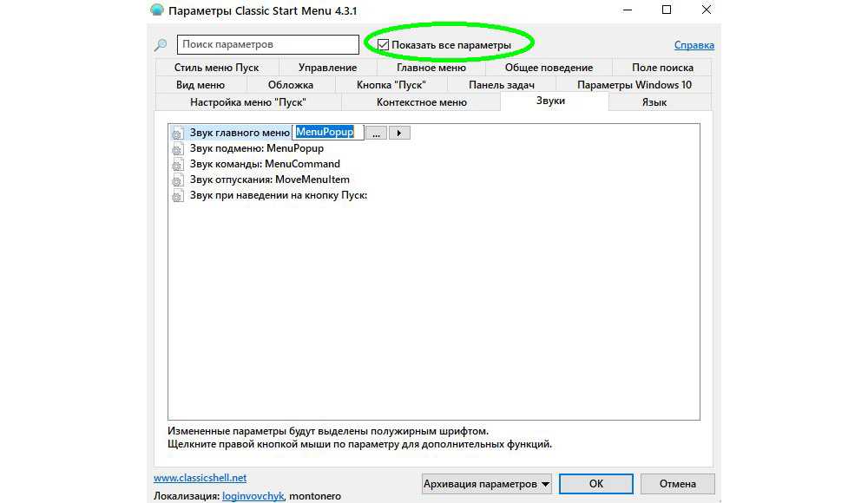Click gear icon beside Звук отпускания
Screen dimensions: 868x503
tap(178, 180)
